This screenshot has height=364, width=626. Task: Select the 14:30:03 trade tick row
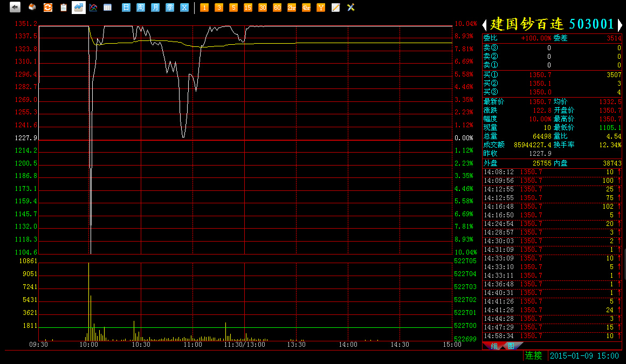(x=552, y=241)
